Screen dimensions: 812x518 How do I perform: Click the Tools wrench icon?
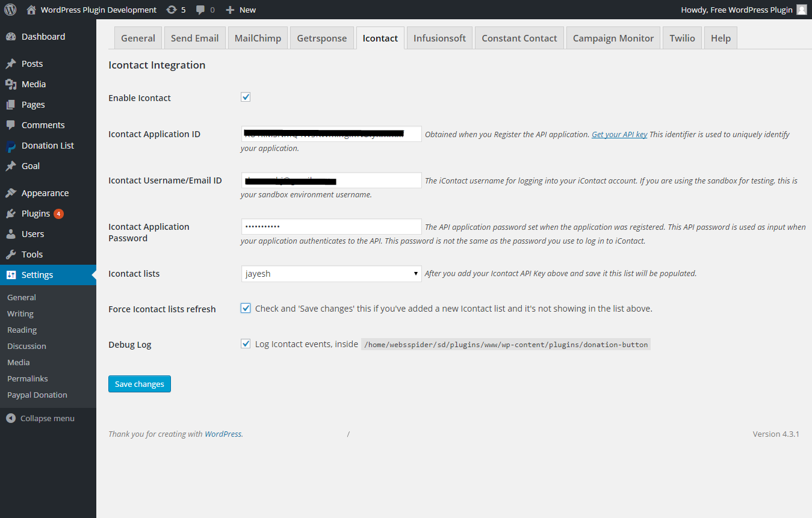click(x=11, y=254)
